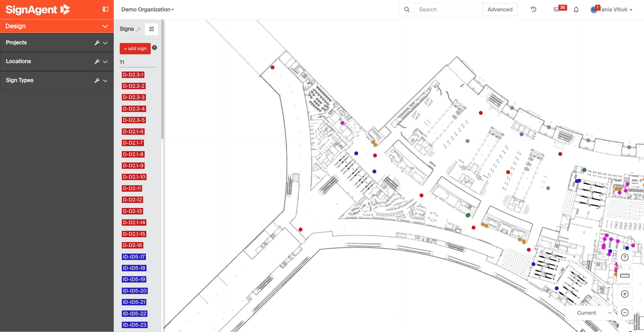Zoom out of the floor plan

tap(625, 313)
